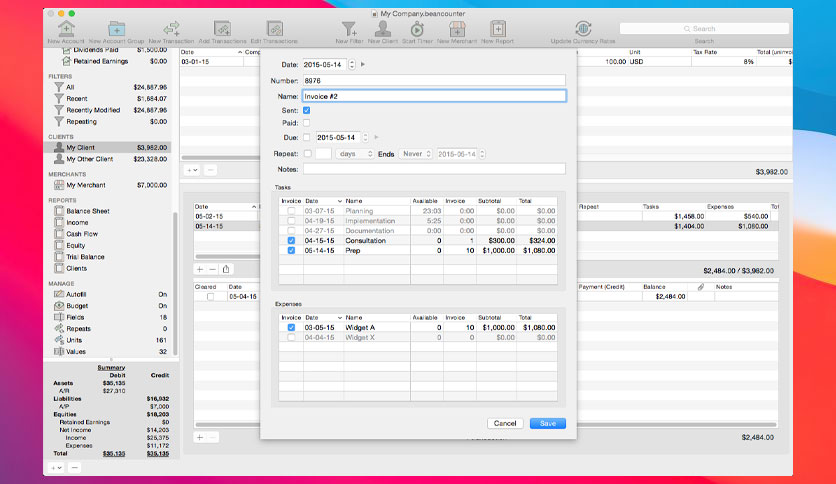Open the add menu at sidebar bottom
The height and width of the screenshot is (484, 836).
click(x=56, y=467)
